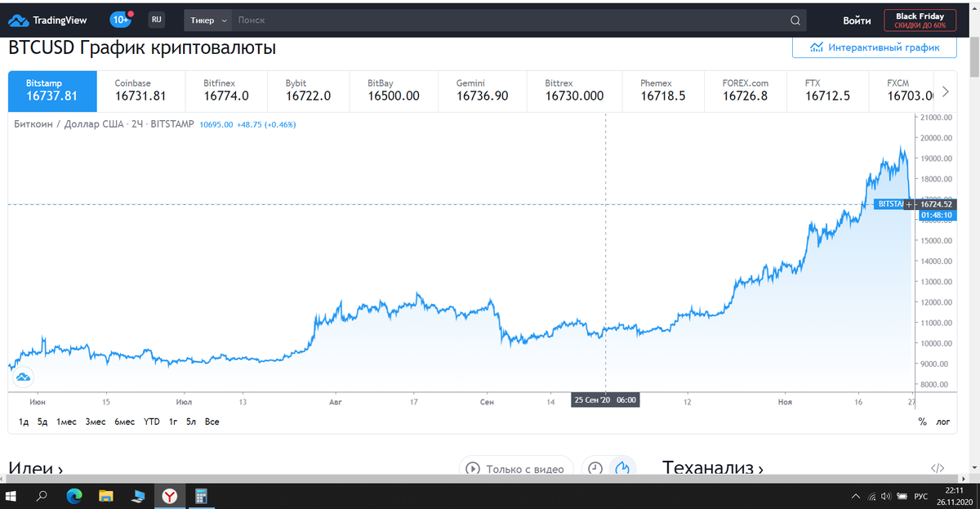Focus the Поиск search field
Viewport: 980px width, 509px height.
(506, 20)
